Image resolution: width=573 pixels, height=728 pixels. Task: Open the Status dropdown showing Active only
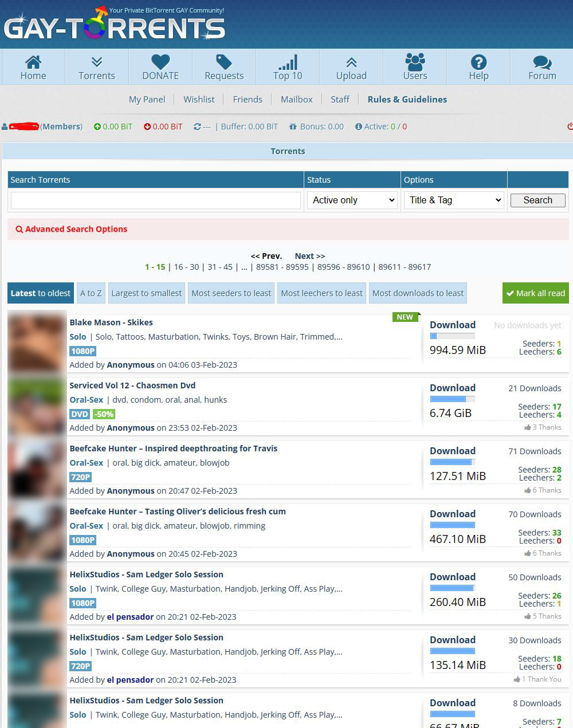point(352,200)
